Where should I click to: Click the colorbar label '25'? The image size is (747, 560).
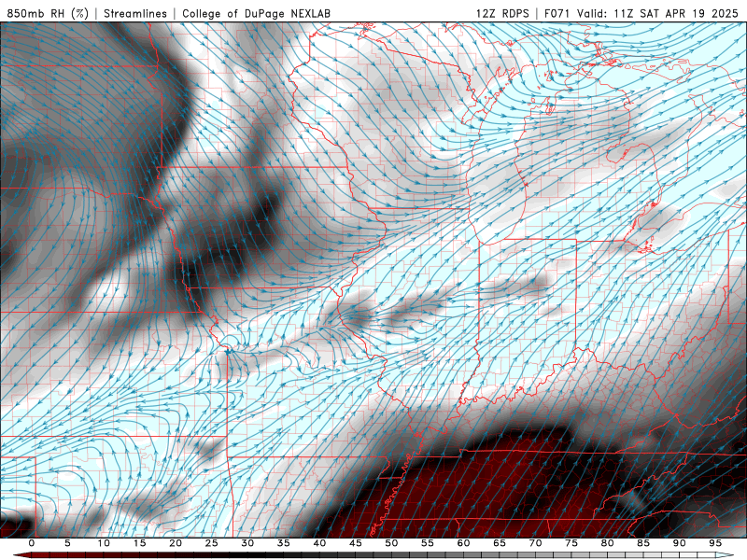[212, 543]
